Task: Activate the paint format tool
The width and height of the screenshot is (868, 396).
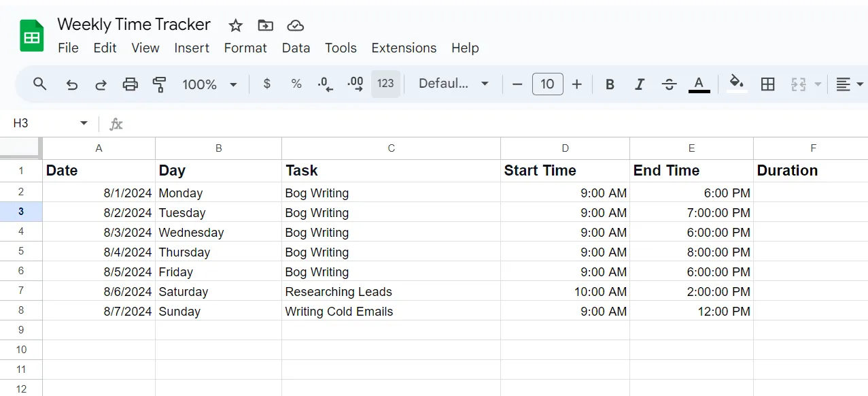Action: [159, 84]
